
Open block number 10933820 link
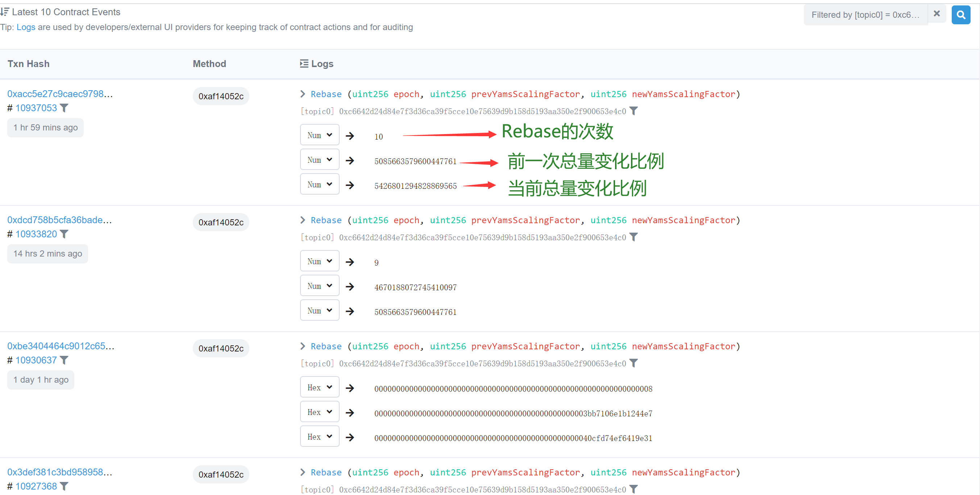point(36,234)
